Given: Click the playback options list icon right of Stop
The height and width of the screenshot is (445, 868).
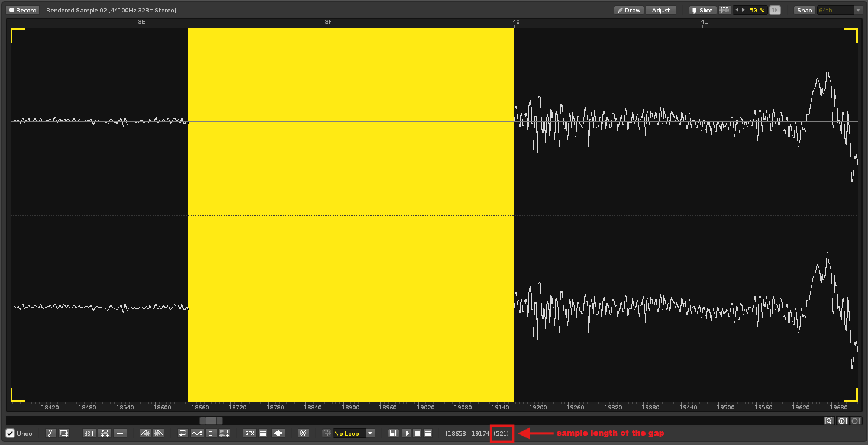Looking at the screenshot, I should [x=428, y=433].
